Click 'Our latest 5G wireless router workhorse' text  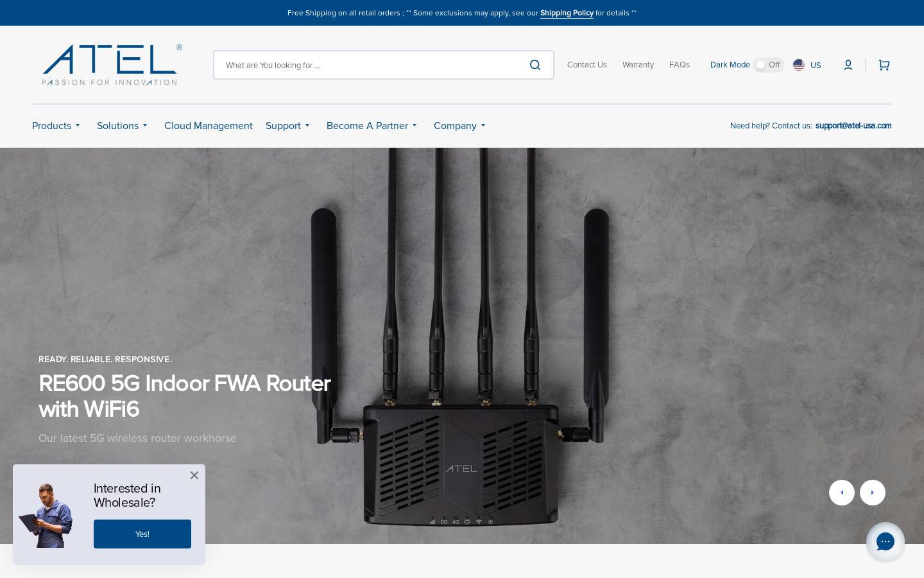(x=137, y=438)
